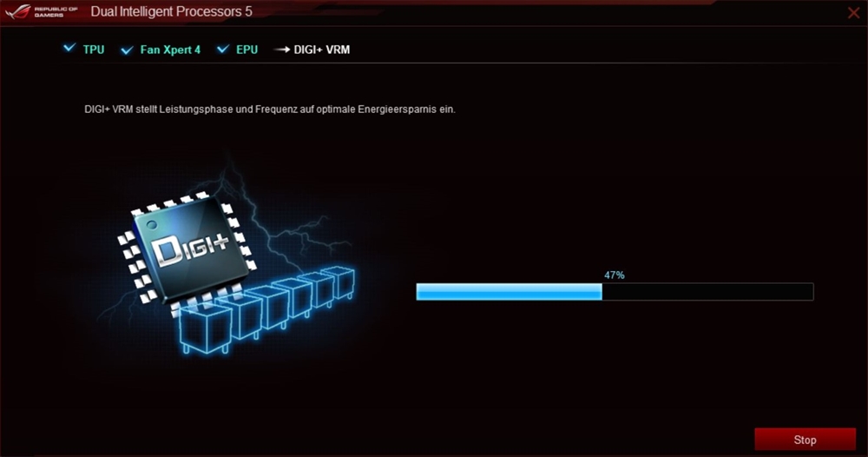The height and width of the screenshot is (457, 868).
Task: Click the filled blue part of progress bar
Action: [509, 291]
